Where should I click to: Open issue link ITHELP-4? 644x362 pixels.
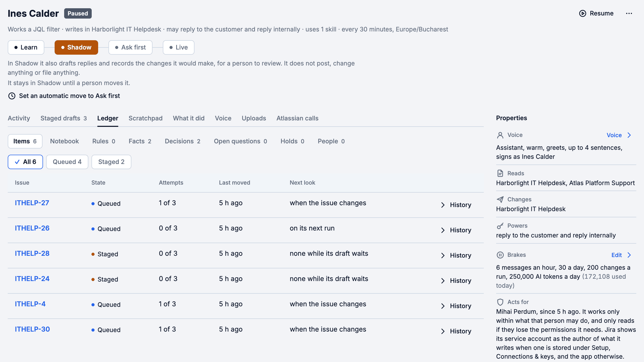coord(30,304)
